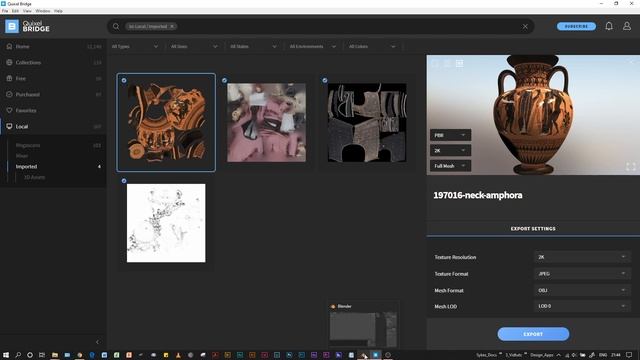Select the pink normal map thumbnail
640x360 pixels.
(x=267, y=122)
